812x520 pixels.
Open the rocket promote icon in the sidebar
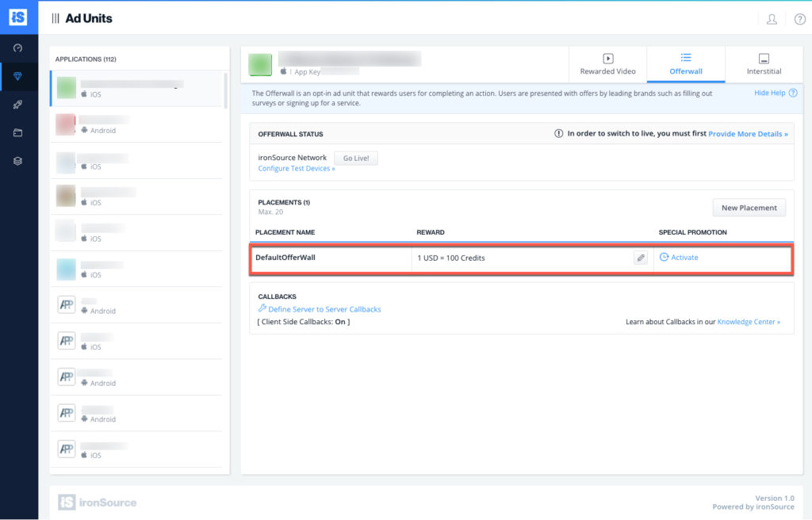(x=18, y=105)
